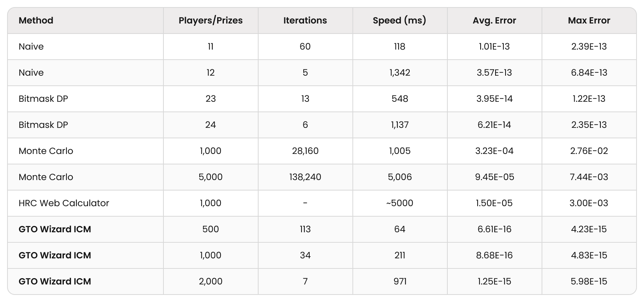
Task: Select the Iterations column header
Action: tap(305, 21)
